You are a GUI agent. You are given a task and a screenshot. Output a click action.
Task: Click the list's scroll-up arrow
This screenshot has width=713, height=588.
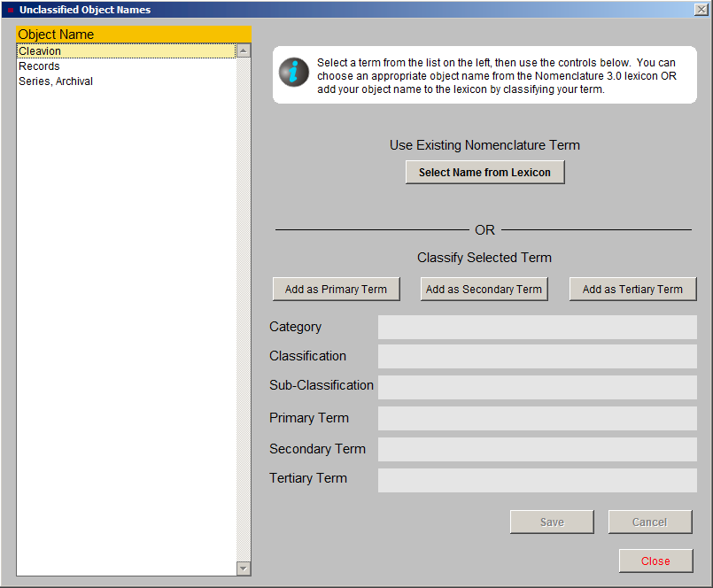point(244,50)
